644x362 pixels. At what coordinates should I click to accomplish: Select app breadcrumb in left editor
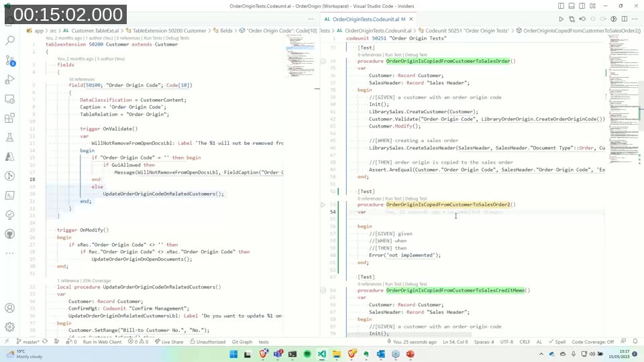coord(39,30)
